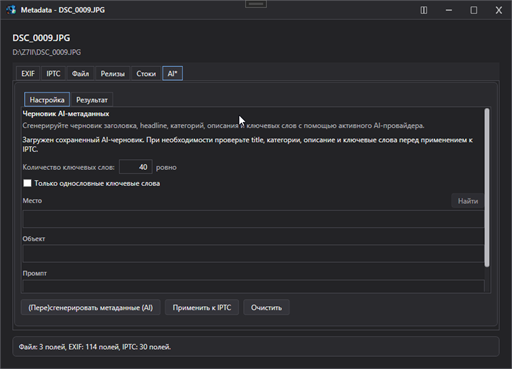Click the Найти button
Screen dimensions: 512x369
coord(468,201)
